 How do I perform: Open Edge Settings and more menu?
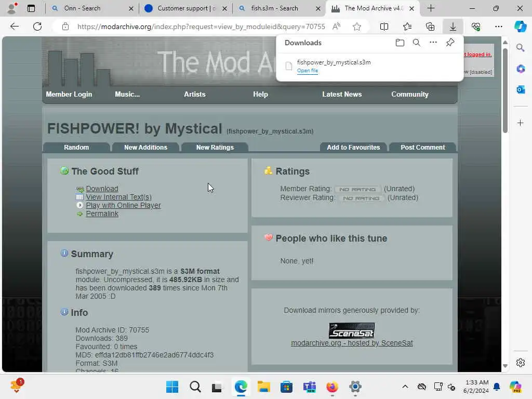tap(498, 26)
